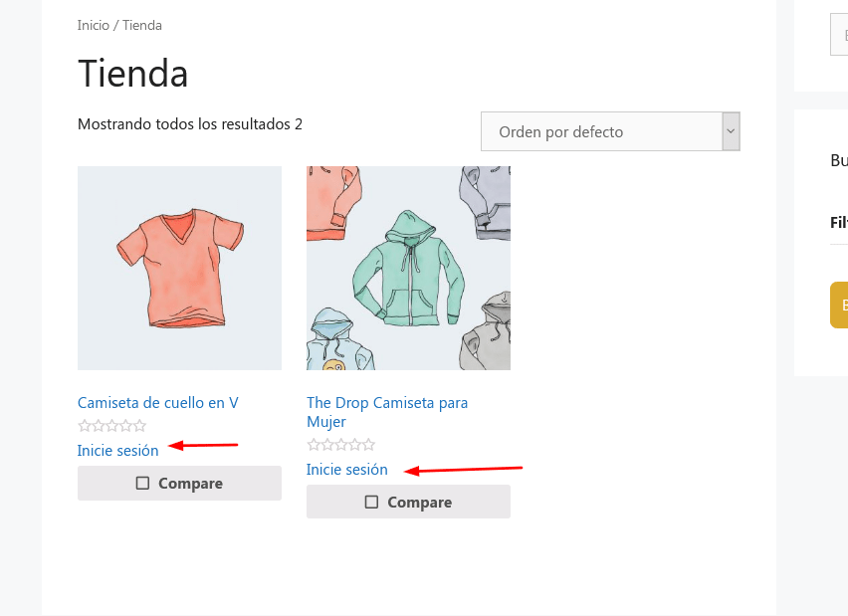
Task: Click the Mostrando todos los resultados 2 text
Action: [190, 124]
